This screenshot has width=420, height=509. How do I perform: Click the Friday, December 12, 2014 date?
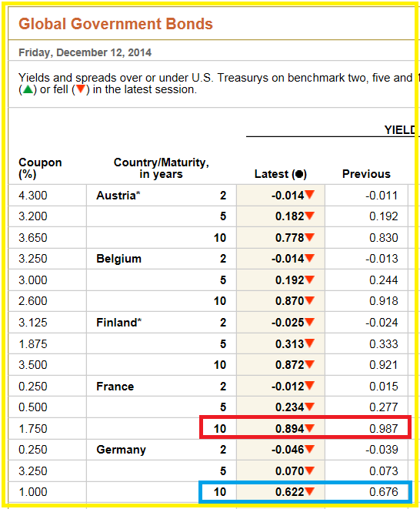click(x=85, y=52)
